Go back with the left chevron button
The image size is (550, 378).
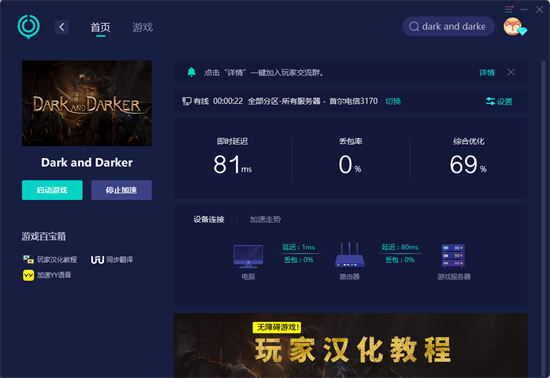62,27
